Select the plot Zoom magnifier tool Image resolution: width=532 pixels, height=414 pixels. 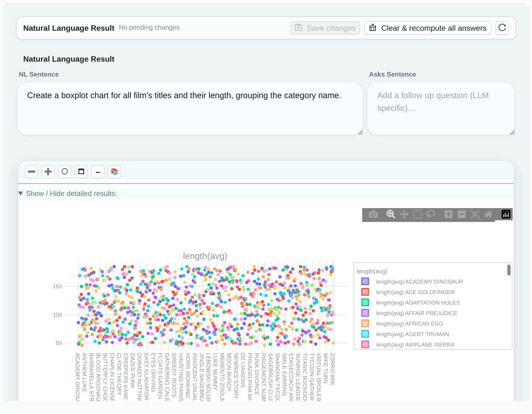(x=390, y=214)
